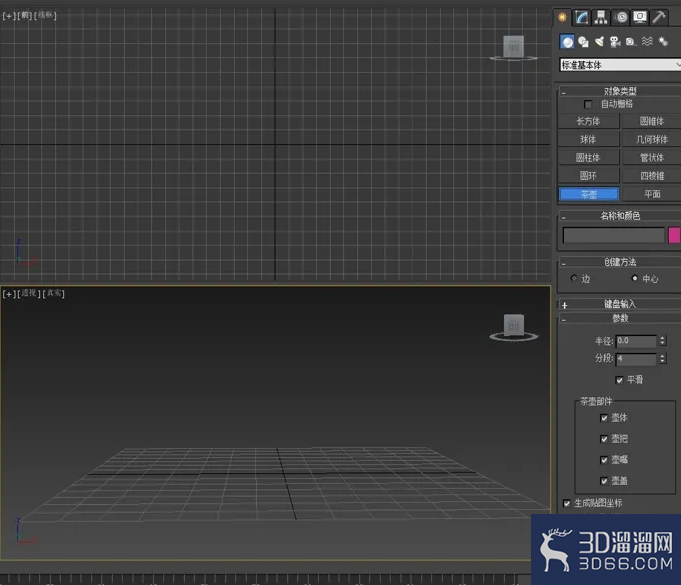Viewport: 681px width, 585px height.
Task: Switch to the Display panel tab
Action: (640, 17)
